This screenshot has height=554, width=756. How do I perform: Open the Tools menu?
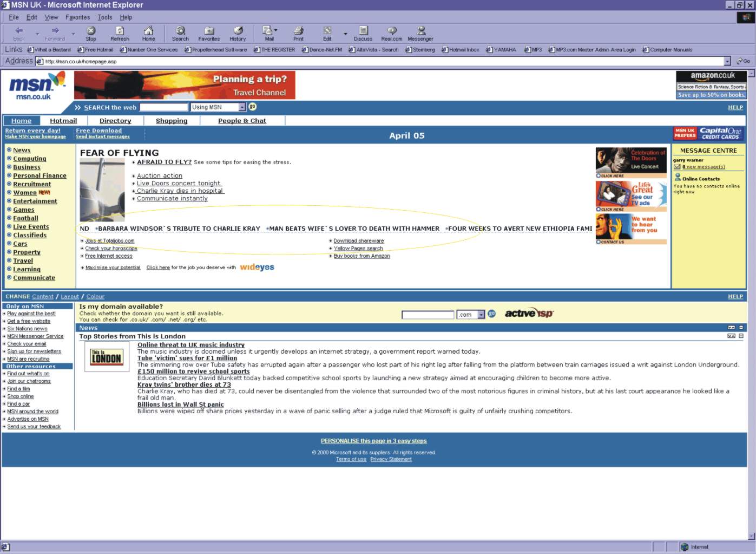pyautogui.click(x=105, y=17)
